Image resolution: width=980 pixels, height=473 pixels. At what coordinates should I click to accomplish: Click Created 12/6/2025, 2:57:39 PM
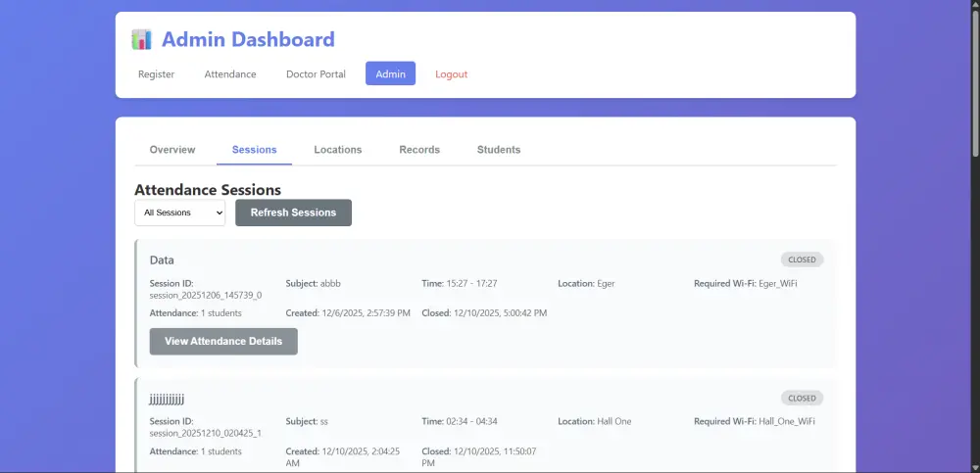(x=348, y=313)
